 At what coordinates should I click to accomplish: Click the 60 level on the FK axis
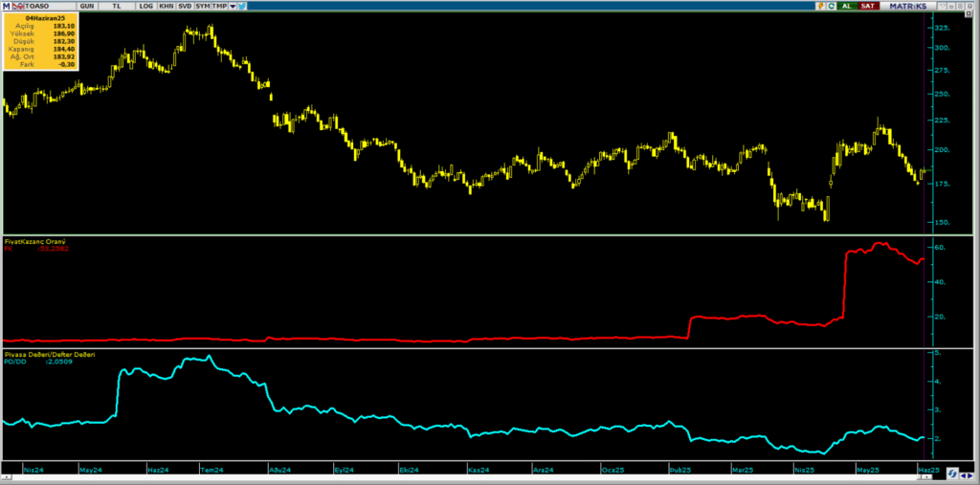(x=941, y=248)
